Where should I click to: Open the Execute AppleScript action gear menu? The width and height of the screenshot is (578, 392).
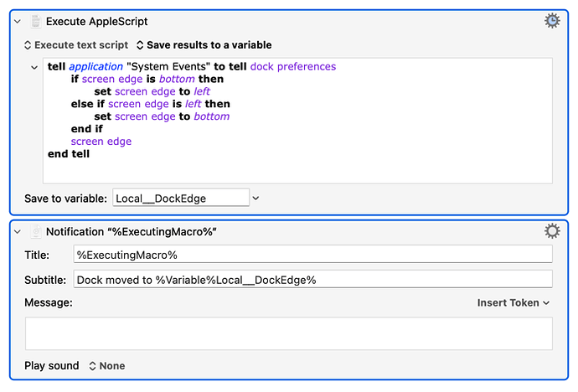coord(551,21)
